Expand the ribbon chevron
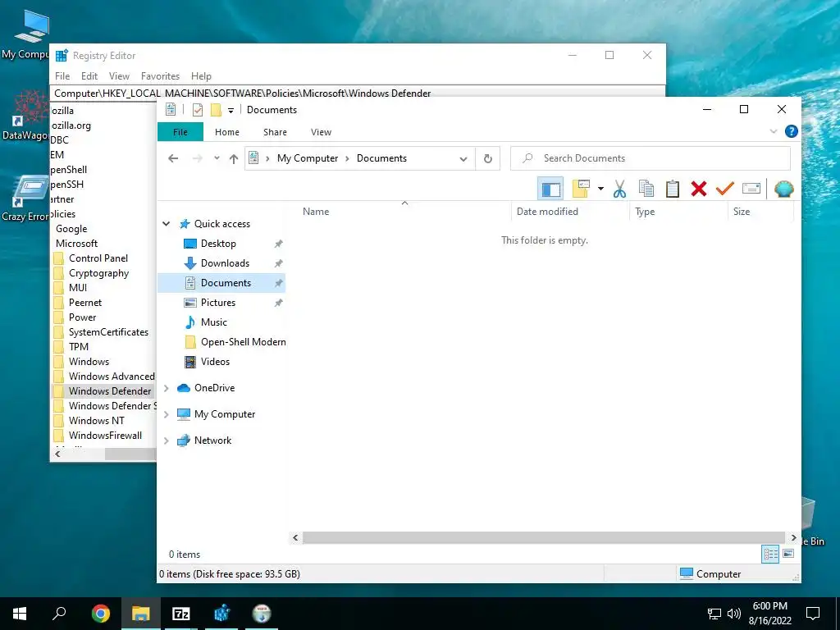Screen dimensions: 840x630 pos(773,131)
